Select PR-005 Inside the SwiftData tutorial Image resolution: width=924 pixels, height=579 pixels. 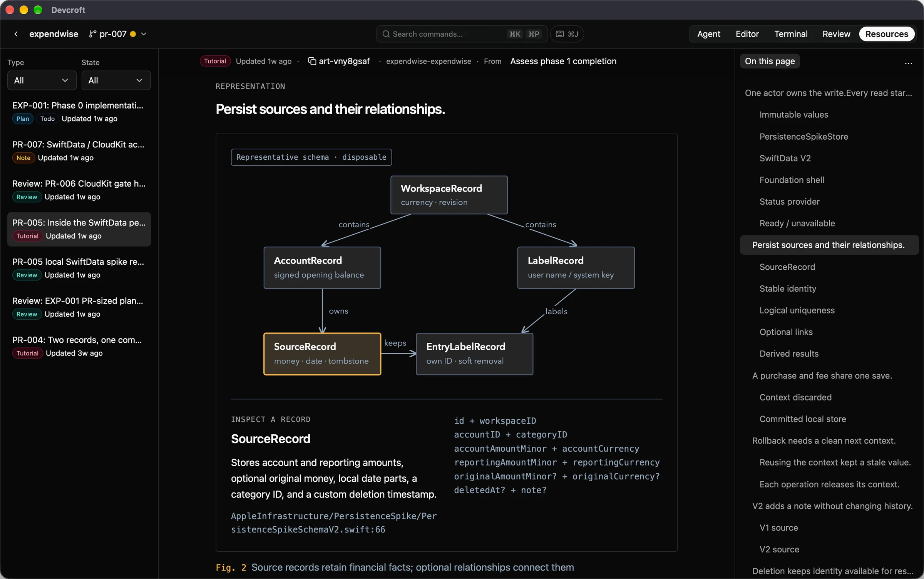coord(79,229)
